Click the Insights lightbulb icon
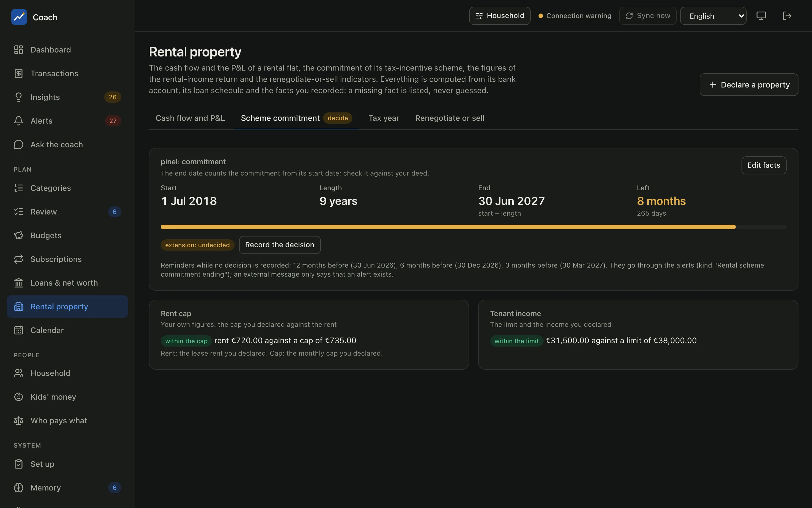812x508 pixels. (18, 97)
